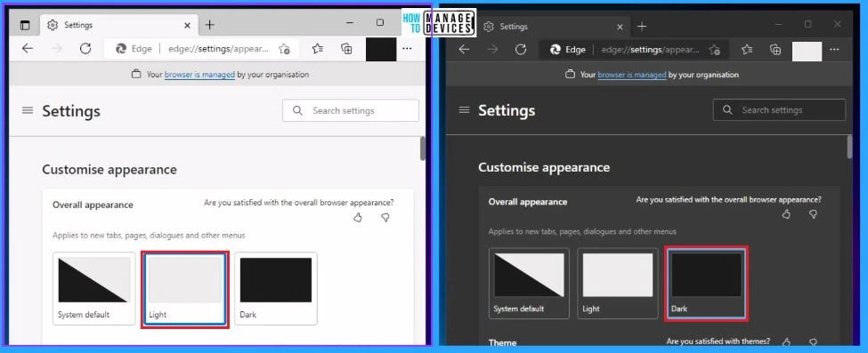Click thumbs up for themes in dark window
The image size is (868, 353).
[786, 342]
